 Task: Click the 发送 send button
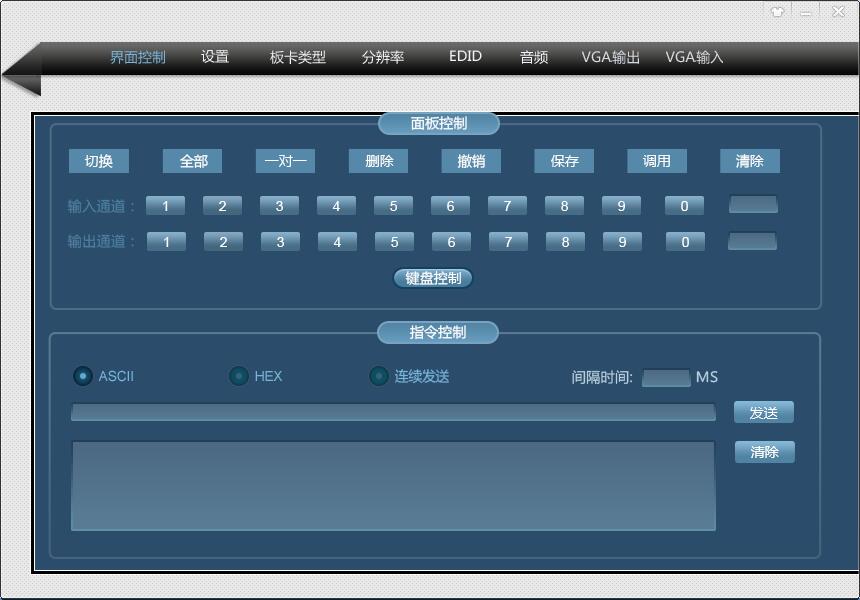(764, 412)
